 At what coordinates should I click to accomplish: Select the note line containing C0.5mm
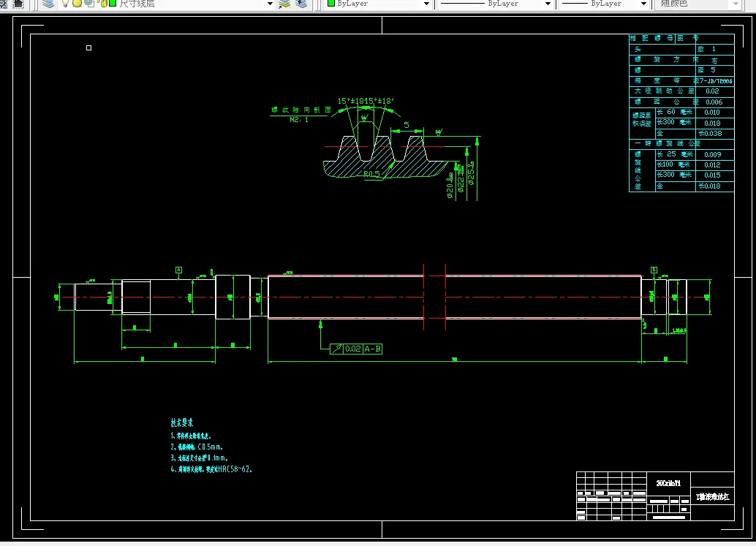(197, 447)
